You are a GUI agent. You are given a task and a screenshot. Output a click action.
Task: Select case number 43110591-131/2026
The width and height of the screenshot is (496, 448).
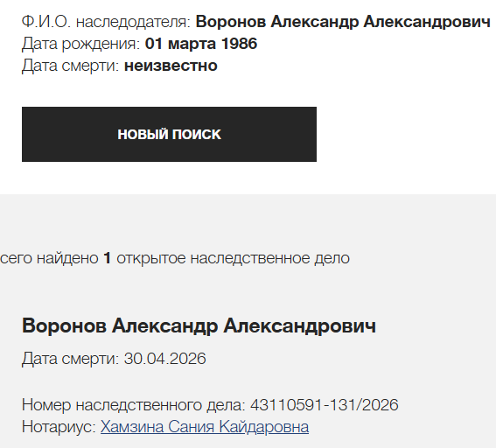tap(325, 405)
